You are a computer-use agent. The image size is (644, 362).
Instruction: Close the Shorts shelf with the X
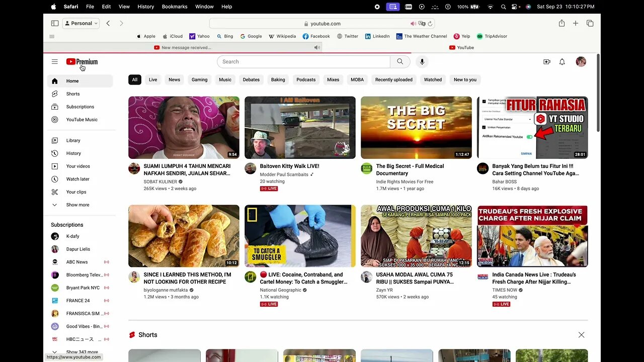tap(582, 335)
